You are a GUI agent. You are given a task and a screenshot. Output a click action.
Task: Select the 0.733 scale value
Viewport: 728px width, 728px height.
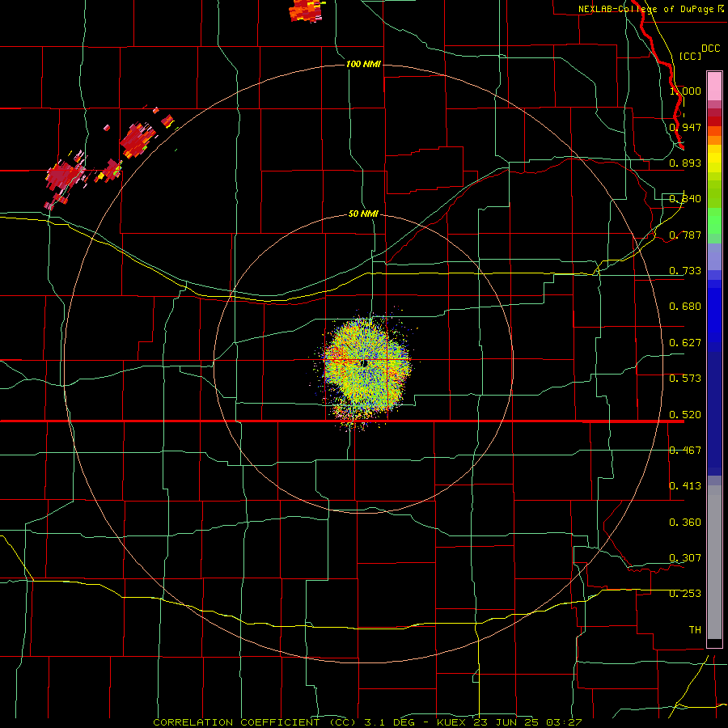(685, 271)
